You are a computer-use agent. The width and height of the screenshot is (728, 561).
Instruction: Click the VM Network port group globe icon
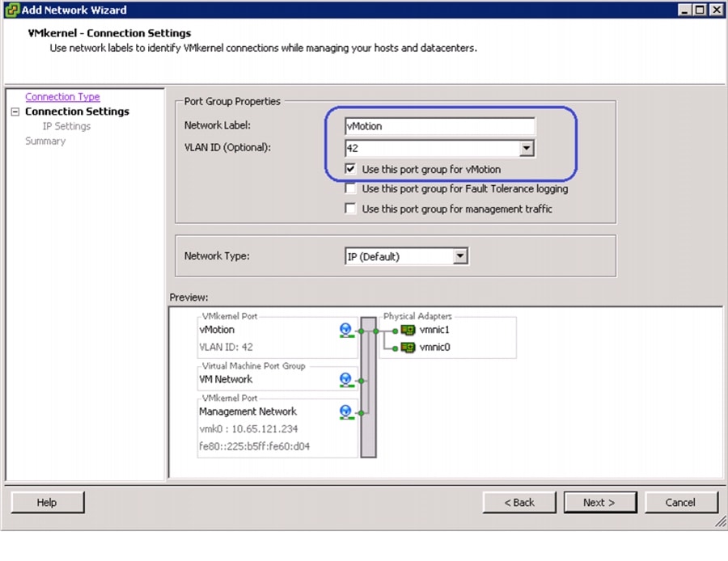tap(346, 380)
